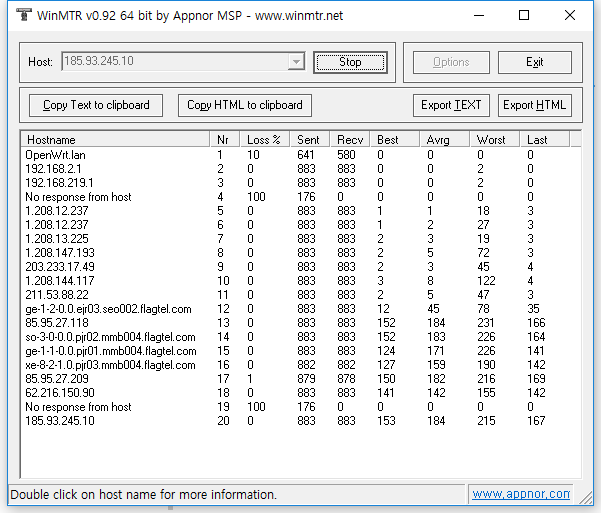This screenshot has width=601, height=513.
Task: Select hop 4 No response from host
Action: pos(78,197)
